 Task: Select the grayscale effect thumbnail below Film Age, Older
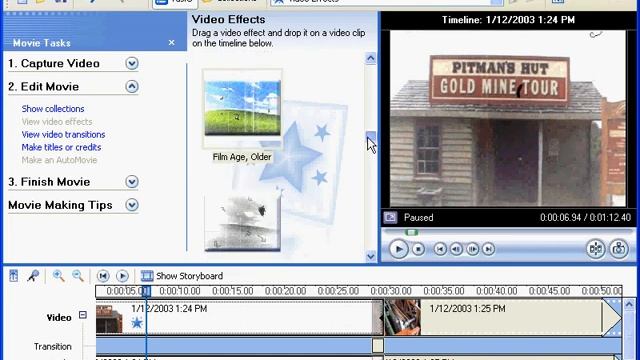tap(242, 223)
